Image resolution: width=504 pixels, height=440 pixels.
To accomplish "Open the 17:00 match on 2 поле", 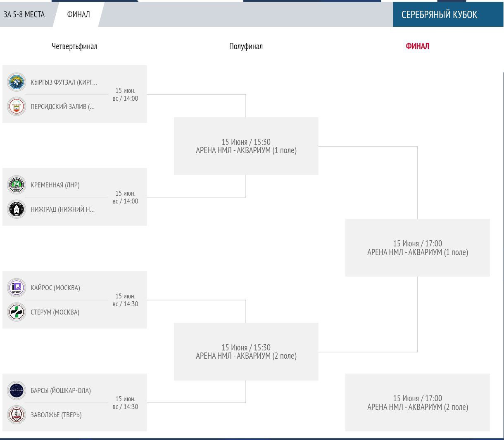I will point(417,402).
